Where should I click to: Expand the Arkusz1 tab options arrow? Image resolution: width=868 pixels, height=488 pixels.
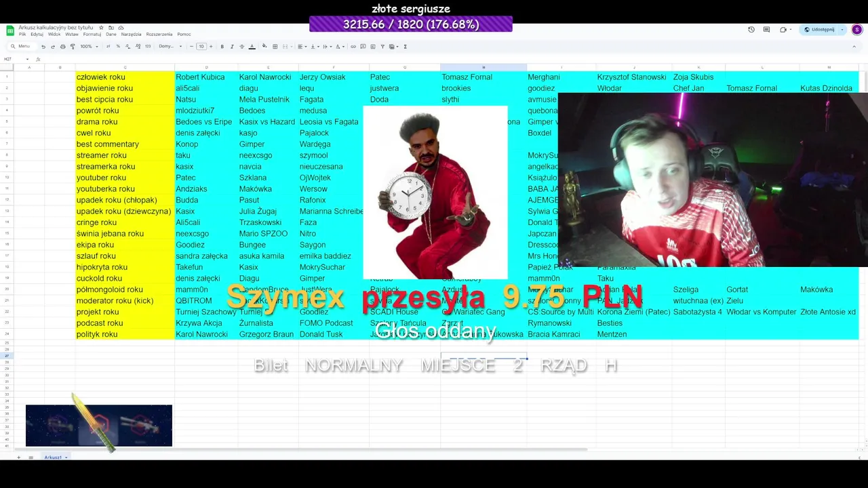click(66, 457)
